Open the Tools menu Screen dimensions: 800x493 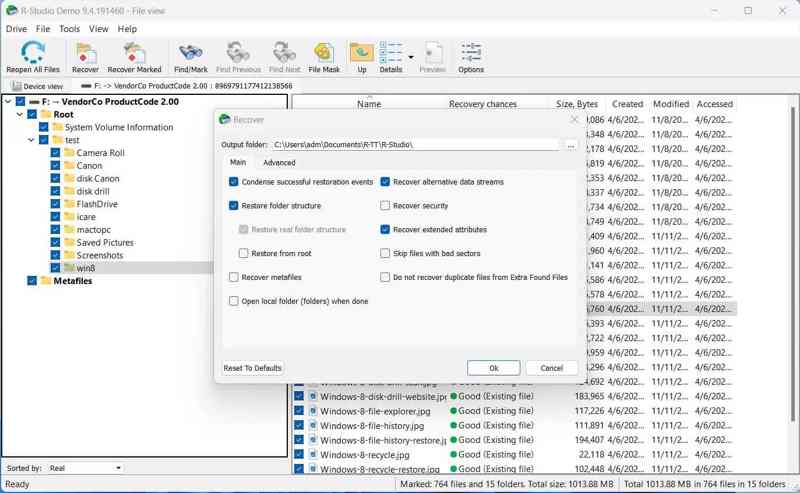click(x=69, y=29)
